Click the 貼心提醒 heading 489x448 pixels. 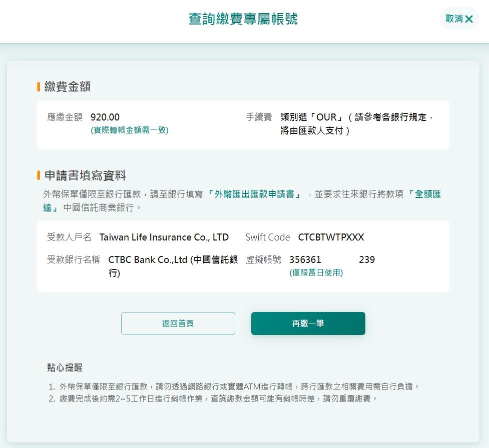tap(65, 367)
